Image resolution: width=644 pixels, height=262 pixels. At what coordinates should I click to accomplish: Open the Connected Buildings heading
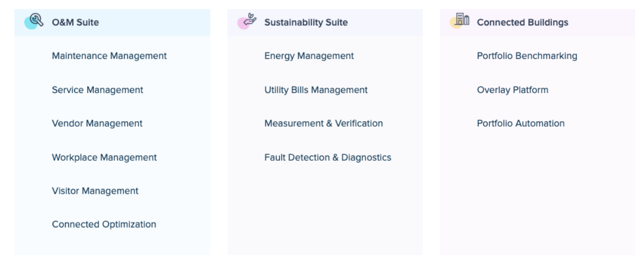[522, 23]
